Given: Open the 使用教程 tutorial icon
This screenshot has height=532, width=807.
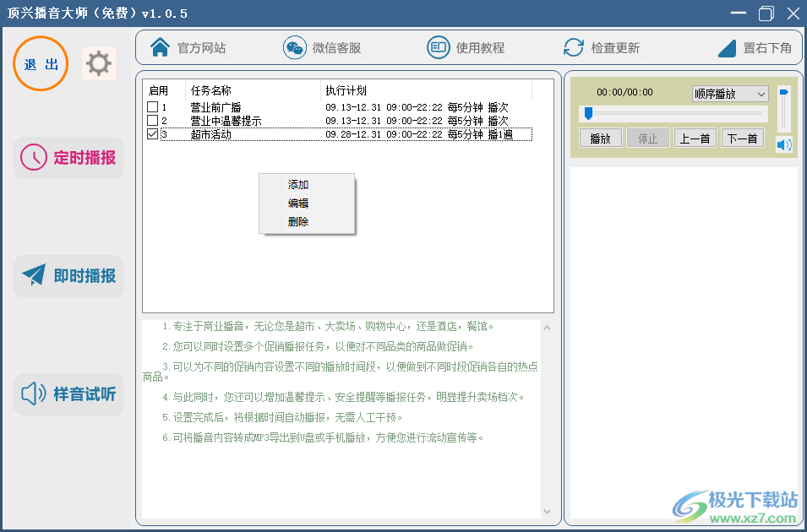Looking at the screenshot, I should point(439,47).
